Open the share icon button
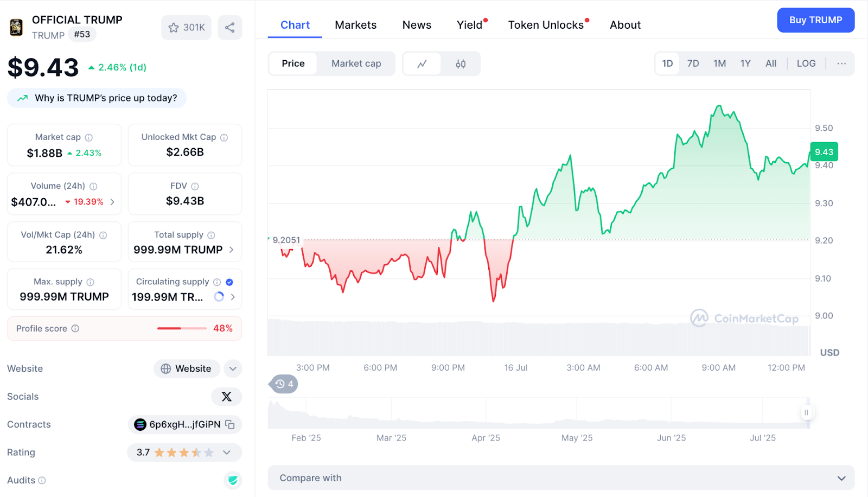Screen dimensions: 868x497 point(230,28)
